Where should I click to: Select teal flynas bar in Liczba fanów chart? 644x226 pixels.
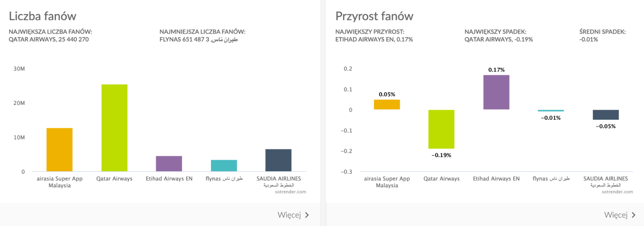coord(224,165)
